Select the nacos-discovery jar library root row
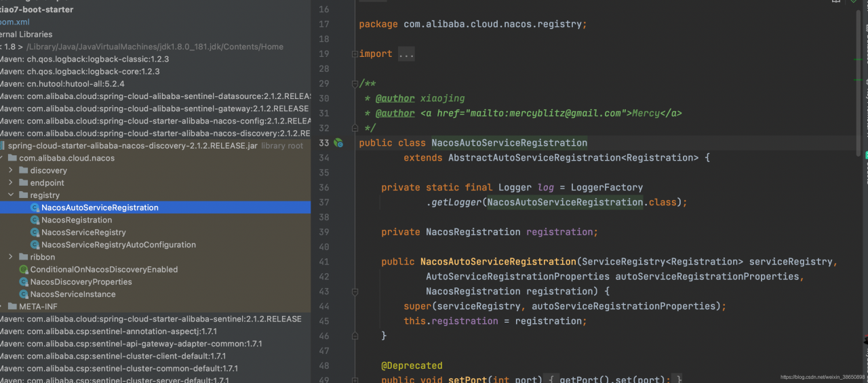The height and width of the screenshot is (383, 868). tap(155, 146)
